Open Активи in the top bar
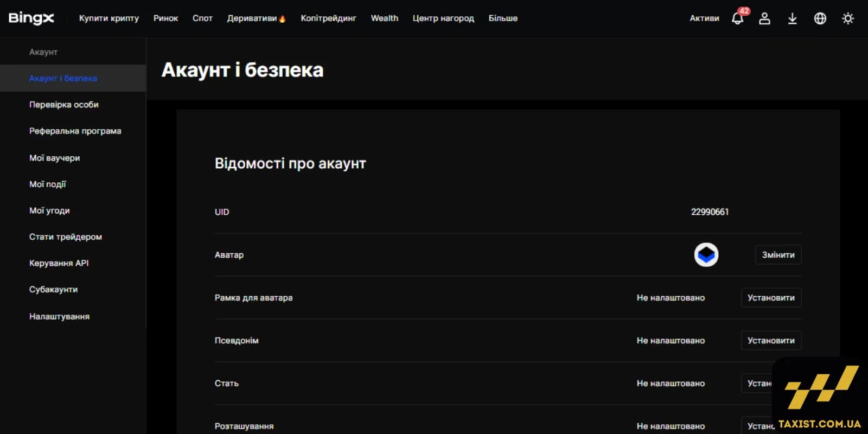 704,18
